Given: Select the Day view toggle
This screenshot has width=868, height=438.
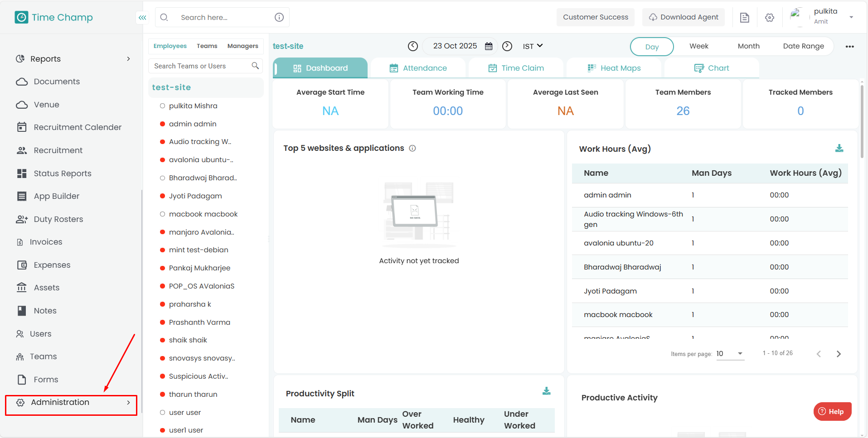Looking at the screenshot, I should (652, 47).
